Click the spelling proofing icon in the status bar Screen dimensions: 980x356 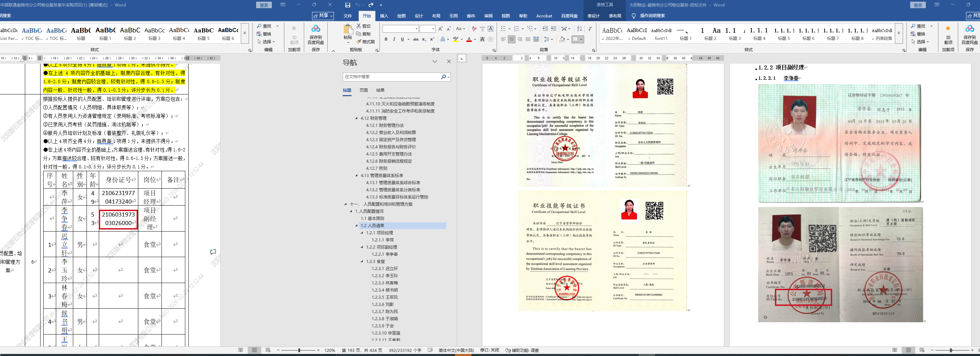click(x=430, y=350)
